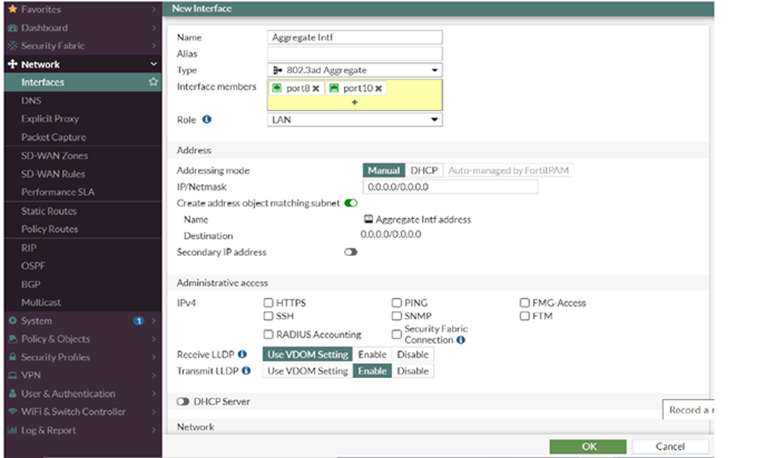Click the Role info icon
The width and height of the screenshot is (775, 458).
pos(207,119)
